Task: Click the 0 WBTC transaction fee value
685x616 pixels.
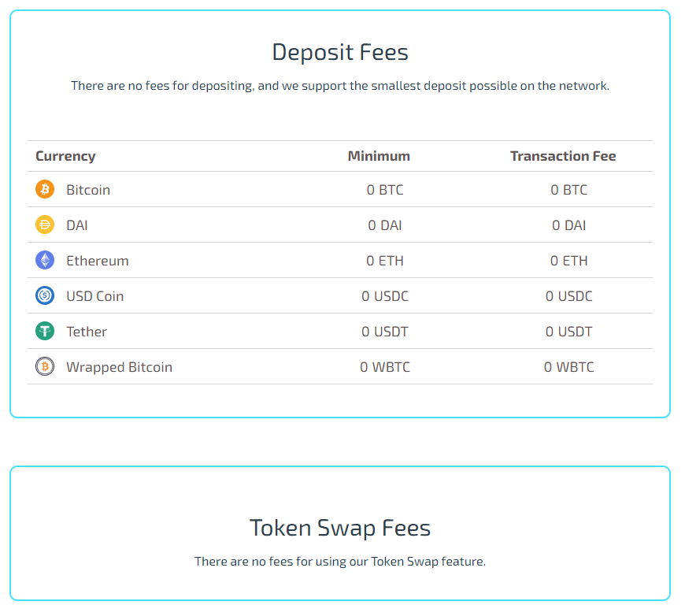Action: click(568, 367)
